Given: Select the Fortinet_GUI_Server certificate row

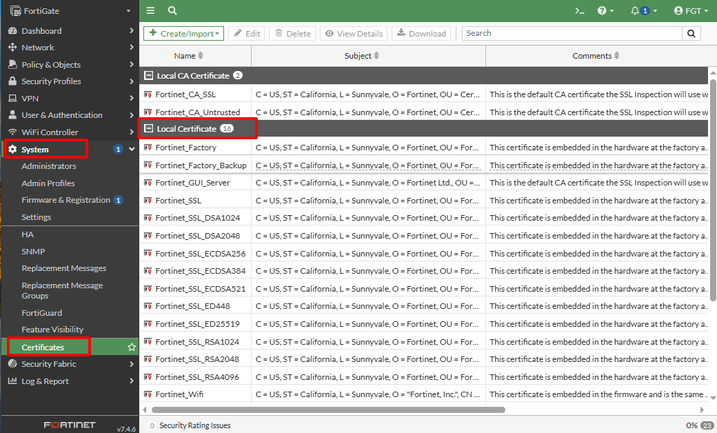Looking at the screenshot, I should pos(192,183).
